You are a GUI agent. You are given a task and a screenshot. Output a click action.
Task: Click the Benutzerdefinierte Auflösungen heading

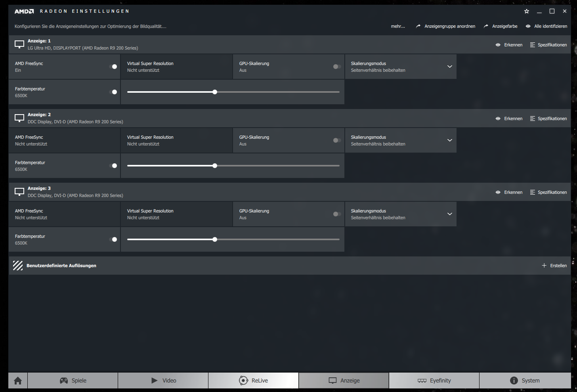tap(61, 266)
